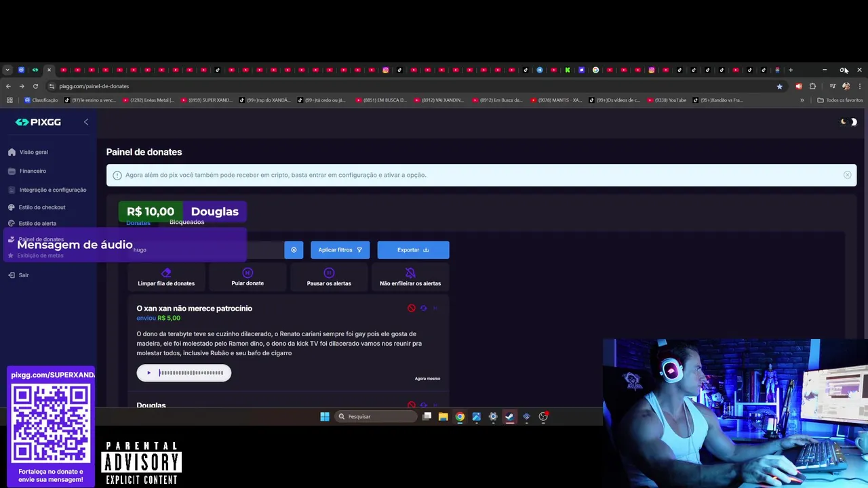Click Pular donate
Viewport: 868px width, 488px height.
coord(248,277)
